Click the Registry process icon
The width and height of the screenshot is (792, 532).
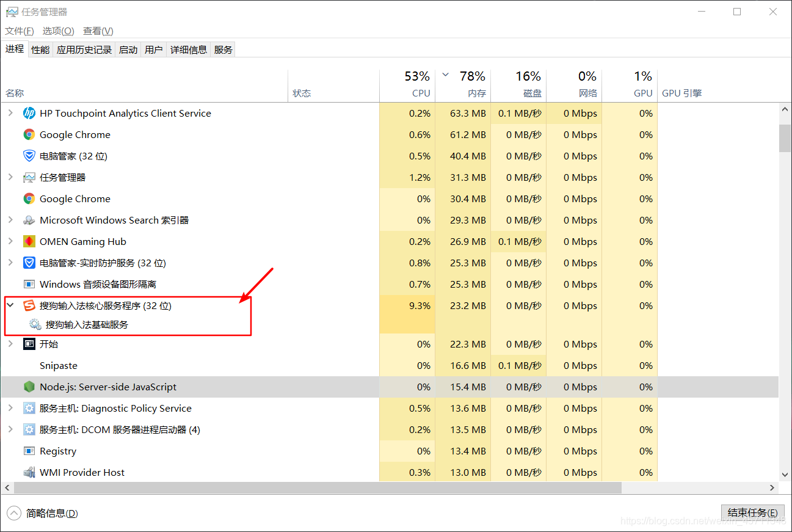[x=29, y=451]
